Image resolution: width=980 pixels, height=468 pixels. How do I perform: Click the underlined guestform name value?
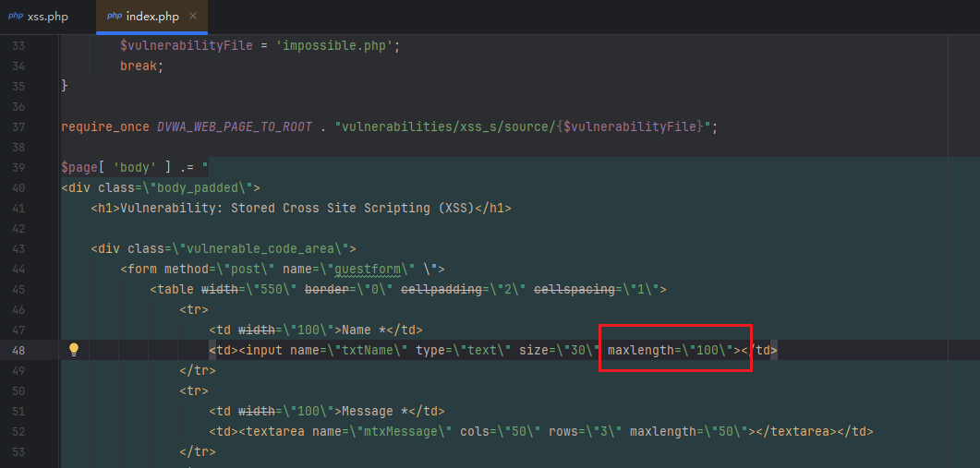(x=370, y=270)
